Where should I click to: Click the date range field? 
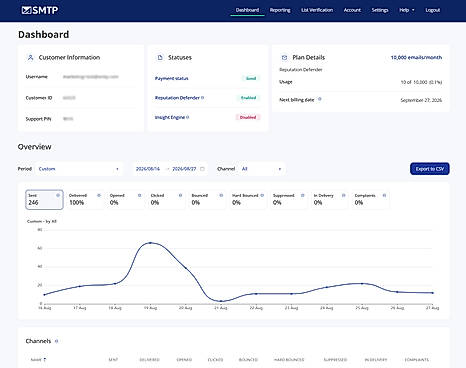pos(170,169)
